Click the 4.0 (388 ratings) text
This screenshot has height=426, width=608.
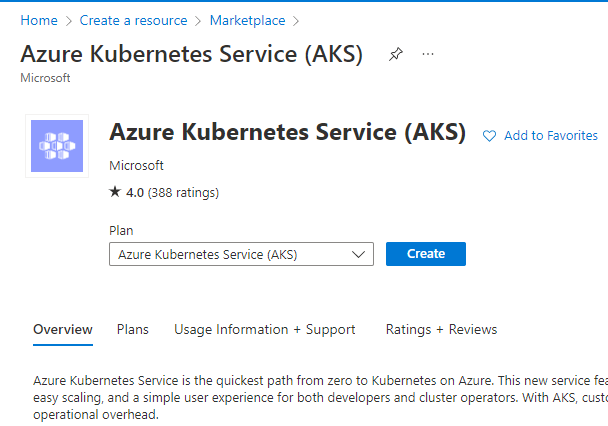coord(173,193)
